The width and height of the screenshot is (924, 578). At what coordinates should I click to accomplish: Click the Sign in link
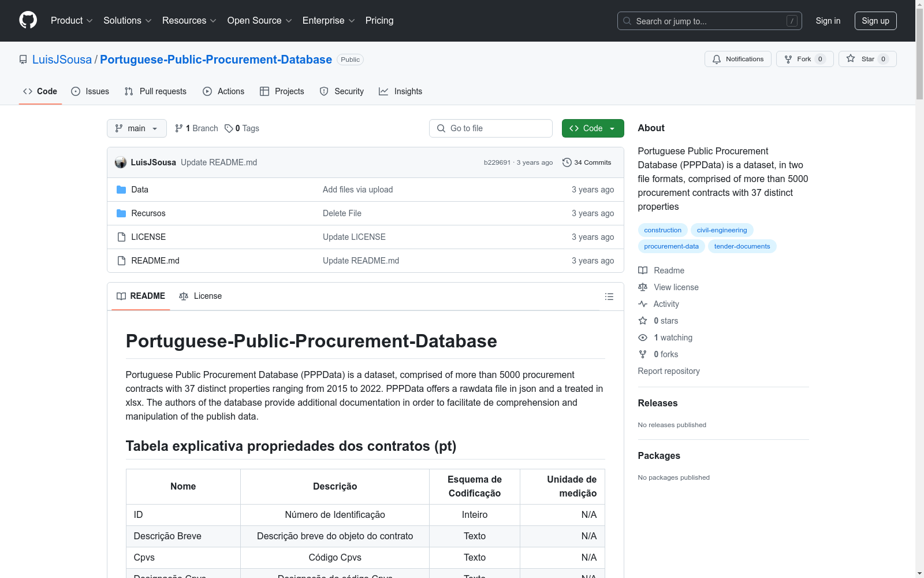tap(828, 21)
